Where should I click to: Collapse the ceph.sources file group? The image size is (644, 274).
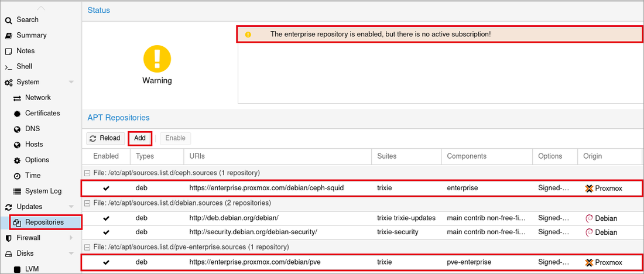click(x=87, y=173)
